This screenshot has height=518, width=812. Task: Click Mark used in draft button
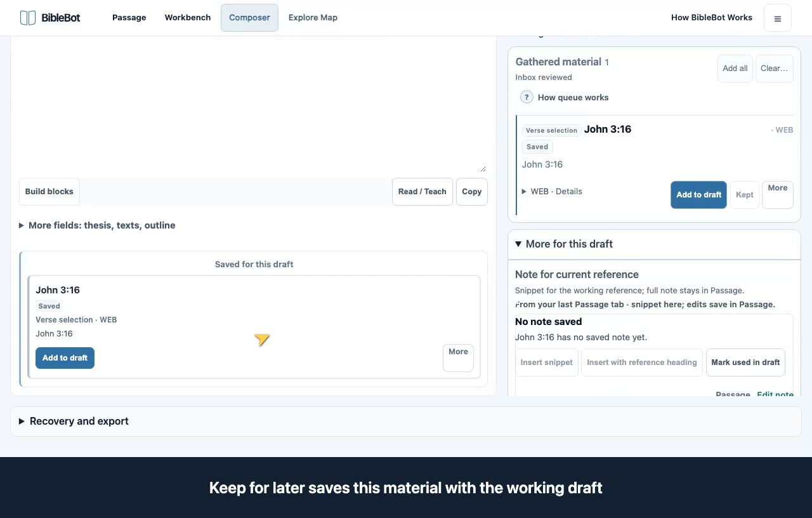745,362
